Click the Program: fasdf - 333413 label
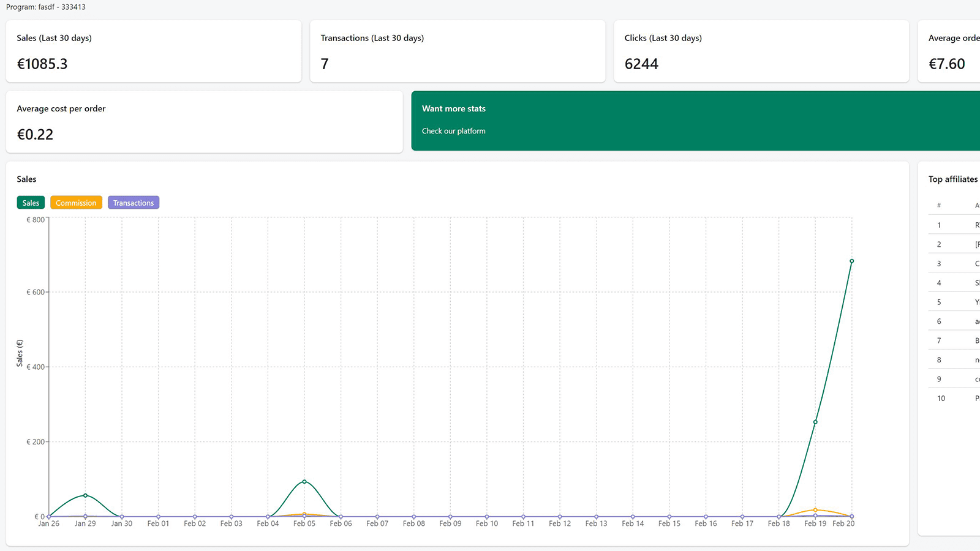The width and height of the screenshot is (980, 551). (45, 7)
